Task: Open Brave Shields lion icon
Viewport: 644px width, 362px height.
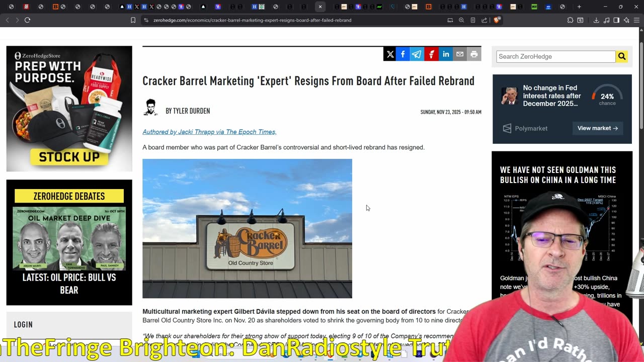Action: (496, 20)
